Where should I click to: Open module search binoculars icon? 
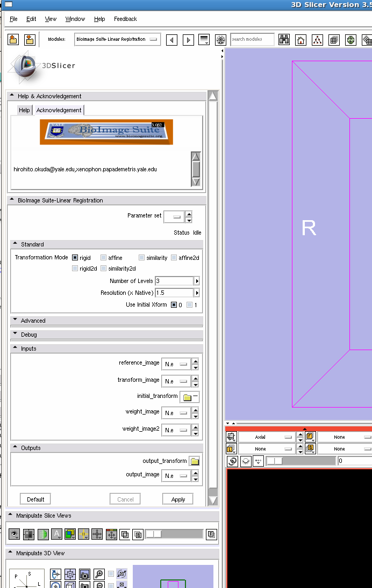284,40
